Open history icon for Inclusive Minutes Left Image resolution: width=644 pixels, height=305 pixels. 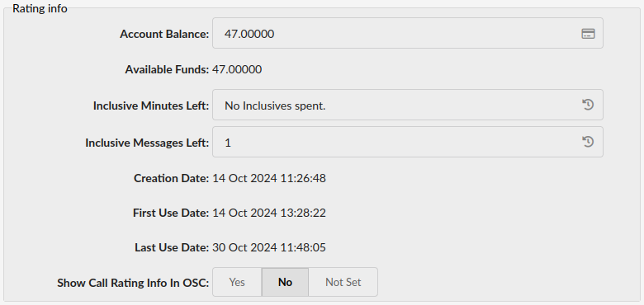pos(588,105)
